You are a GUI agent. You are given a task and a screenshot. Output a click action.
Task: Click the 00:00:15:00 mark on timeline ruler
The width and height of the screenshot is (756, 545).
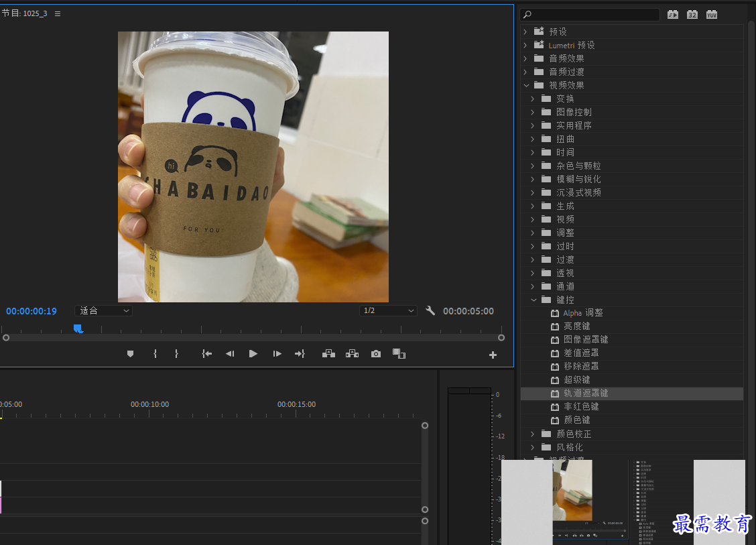(296, 404)
